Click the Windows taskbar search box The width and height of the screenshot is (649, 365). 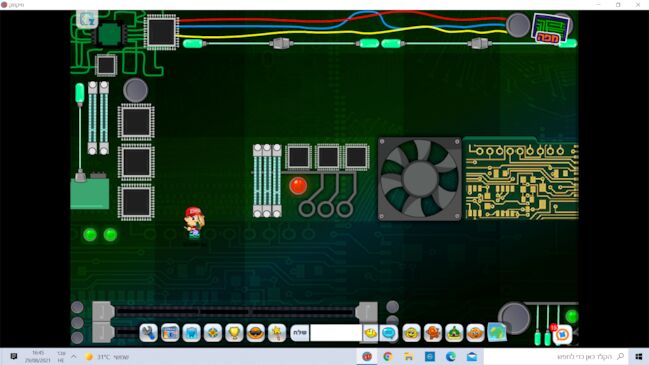[555, 356]
